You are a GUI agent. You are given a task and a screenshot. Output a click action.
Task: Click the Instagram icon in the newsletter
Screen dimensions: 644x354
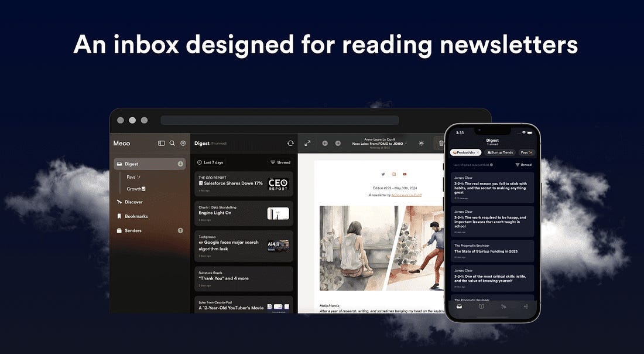coord(394,174)
